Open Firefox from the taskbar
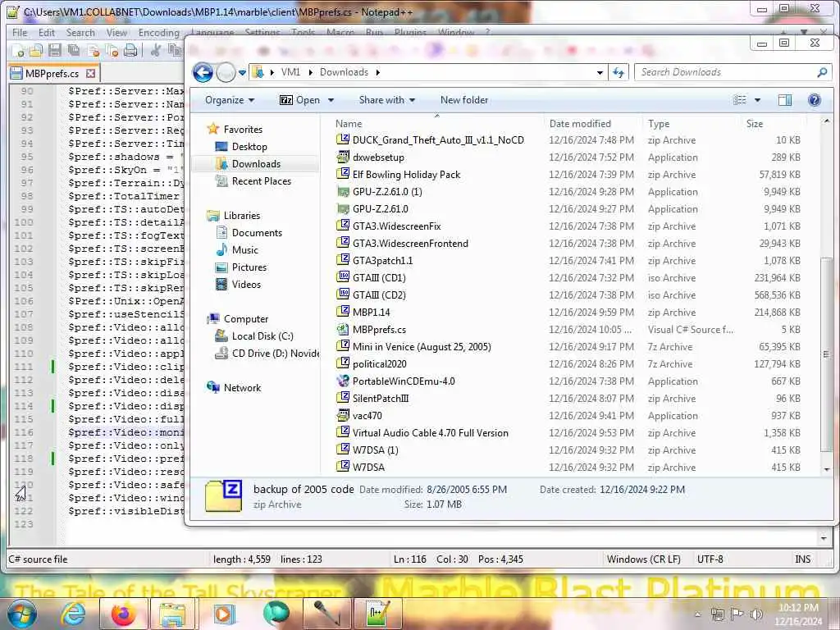Viewport: 840px width, 630px height. tap(123, 614)
